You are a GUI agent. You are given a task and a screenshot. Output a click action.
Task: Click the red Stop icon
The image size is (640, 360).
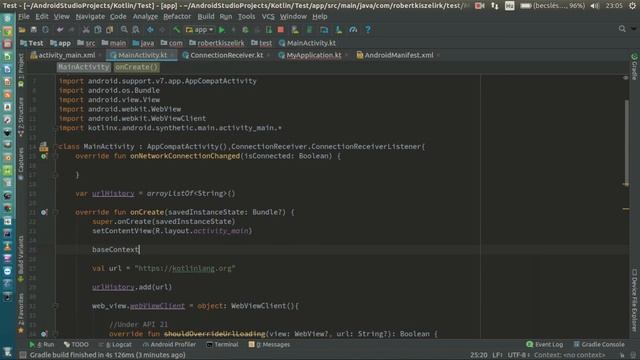click(281, 29)
